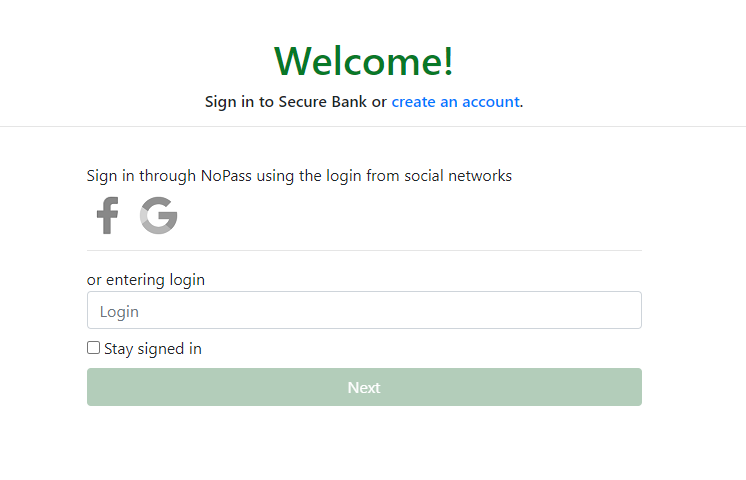Click the divider line below social icons
Screen dimensions: 746x480
point(364,250)
